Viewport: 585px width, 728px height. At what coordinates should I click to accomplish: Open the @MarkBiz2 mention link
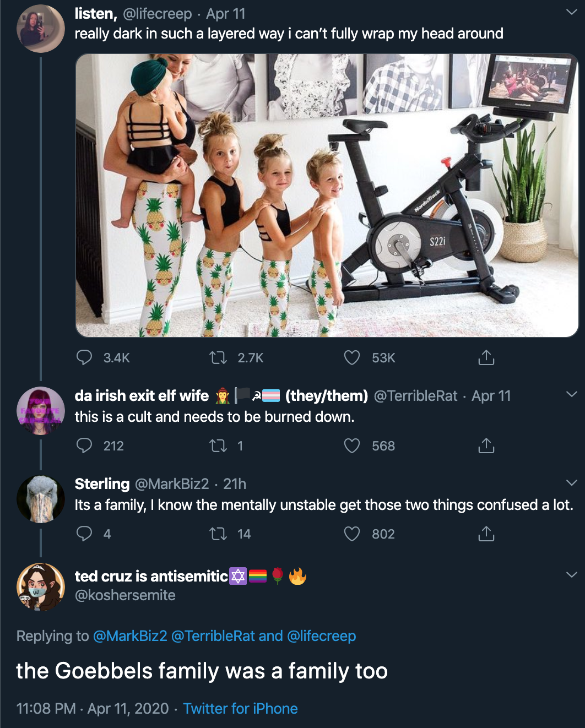tap(130, 636)
